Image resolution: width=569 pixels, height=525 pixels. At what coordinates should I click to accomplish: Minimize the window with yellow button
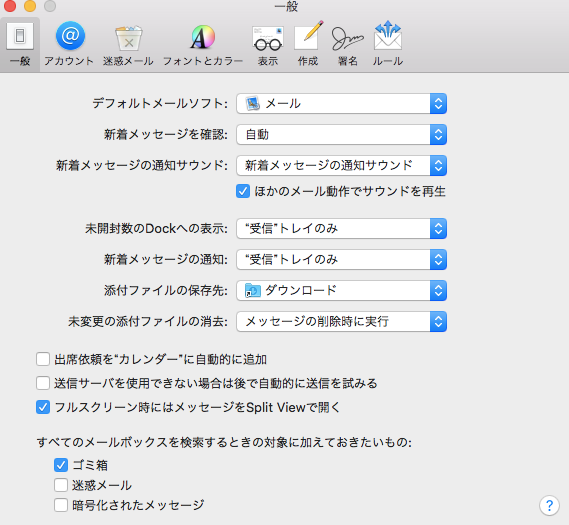click(x=30, y=6)
